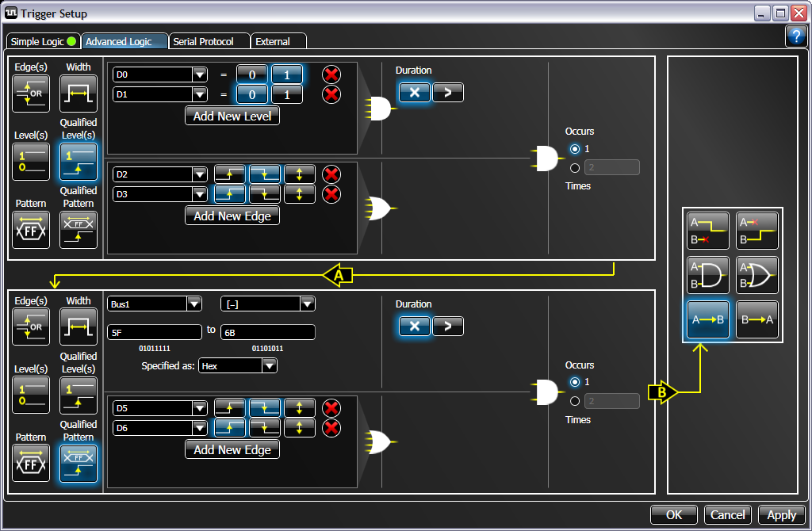Screen dimensions: 812x531
Task: Set D1 level to 1
Action: point(287,94)
